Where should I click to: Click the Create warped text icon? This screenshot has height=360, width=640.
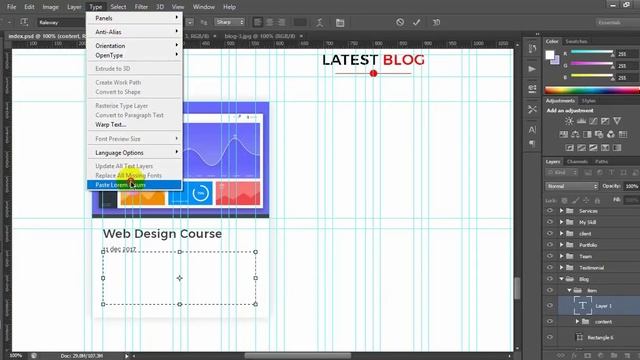tap(320, 22)
